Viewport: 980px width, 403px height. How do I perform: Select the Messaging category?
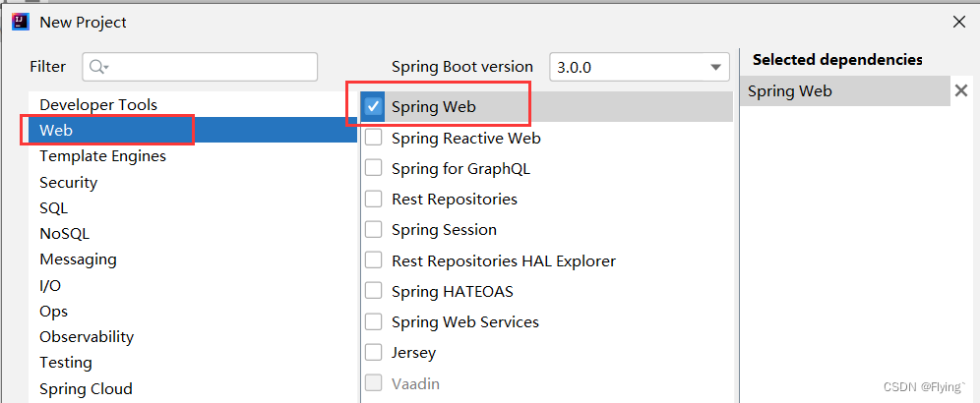click(x=194, y=259)
